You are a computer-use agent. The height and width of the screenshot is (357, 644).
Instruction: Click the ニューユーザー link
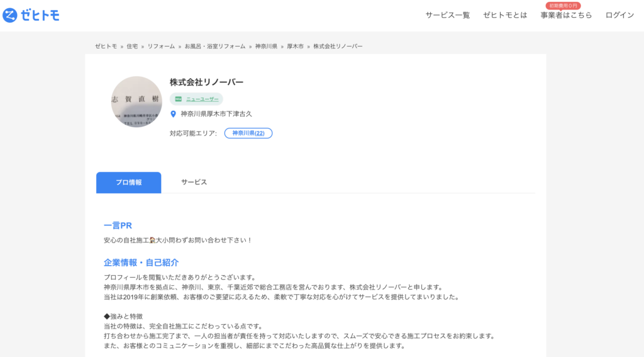[202, 99]
